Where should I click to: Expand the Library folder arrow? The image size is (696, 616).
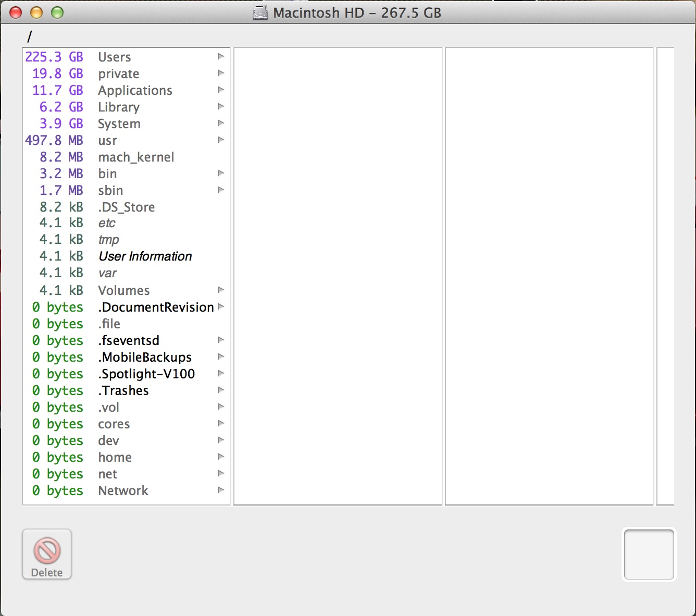221,106
